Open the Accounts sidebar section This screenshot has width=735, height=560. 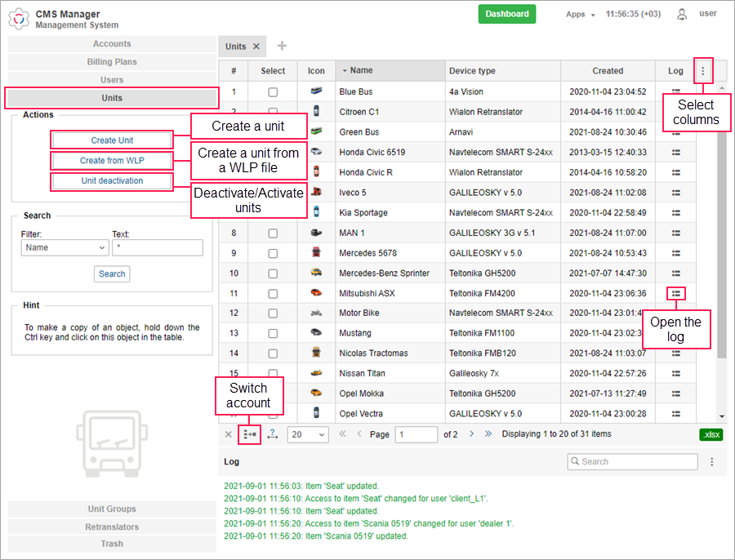click(112, 43)
